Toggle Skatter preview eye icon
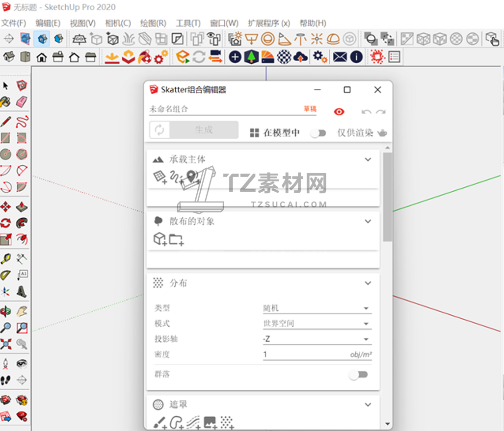 (339, 112)
